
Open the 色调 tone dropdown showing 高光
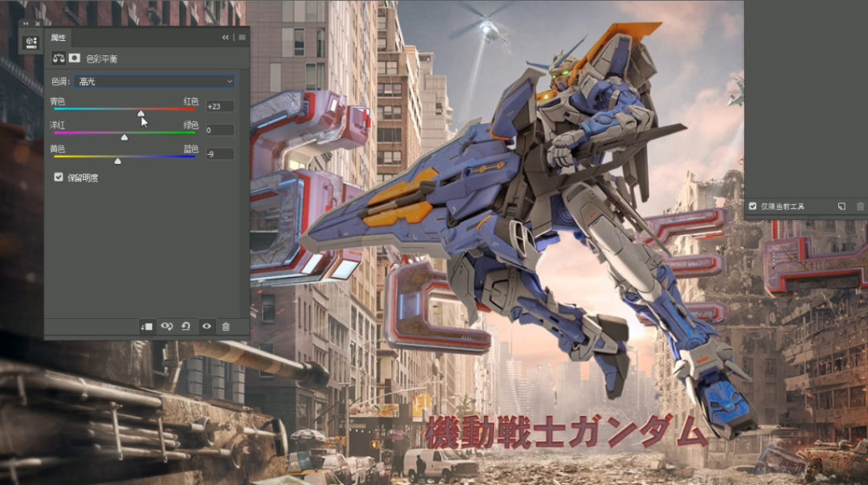[x=154, y=81]
